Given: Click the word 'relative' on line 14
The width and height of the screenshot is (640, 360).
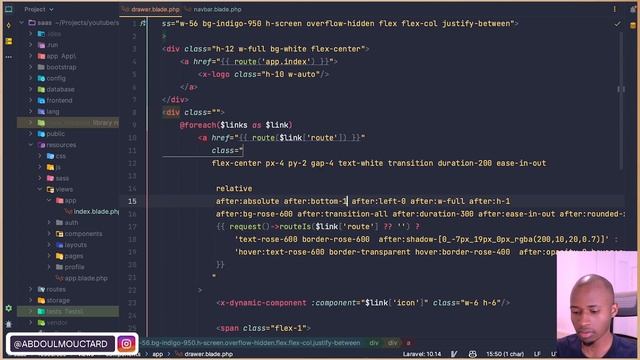Looking at the screenshot, I should tap(234, 189).
